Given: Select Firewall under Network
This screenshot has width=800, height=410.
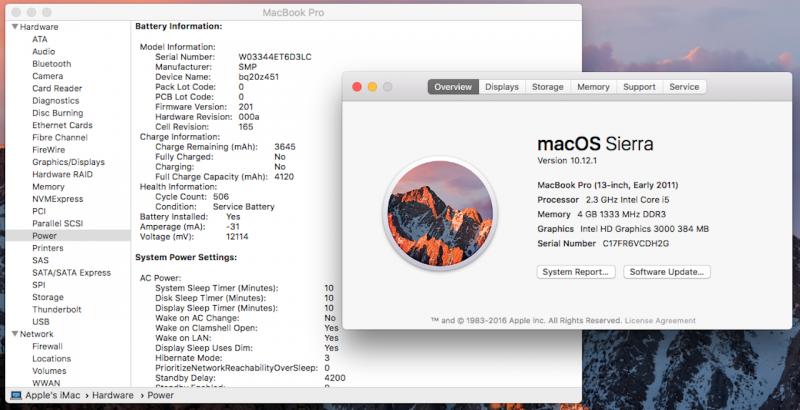Looking at the screenshot, I should [47, 346].
